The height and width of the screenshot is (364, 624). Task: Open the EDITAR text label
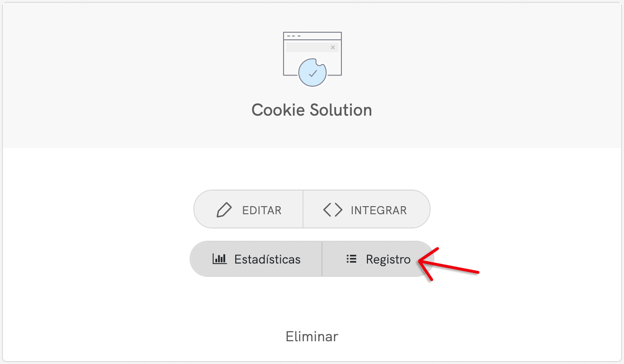(x=262, y=210)
